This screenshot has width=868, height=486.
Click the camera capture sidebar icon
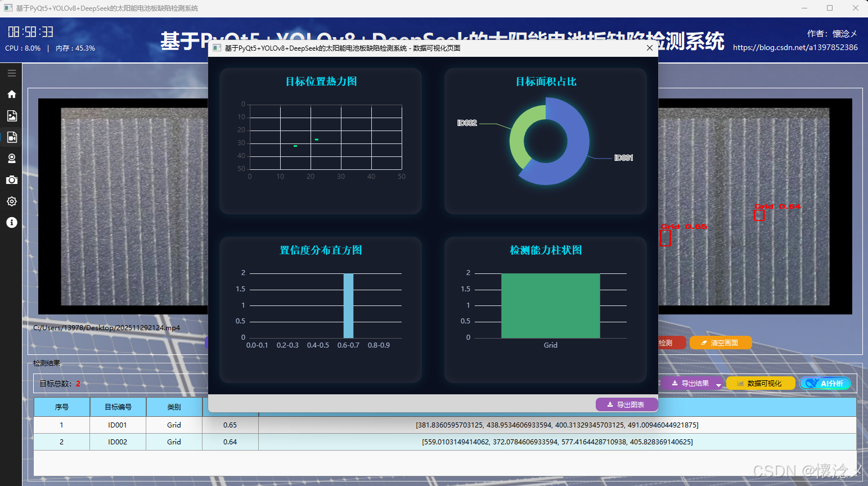(11, 180)
